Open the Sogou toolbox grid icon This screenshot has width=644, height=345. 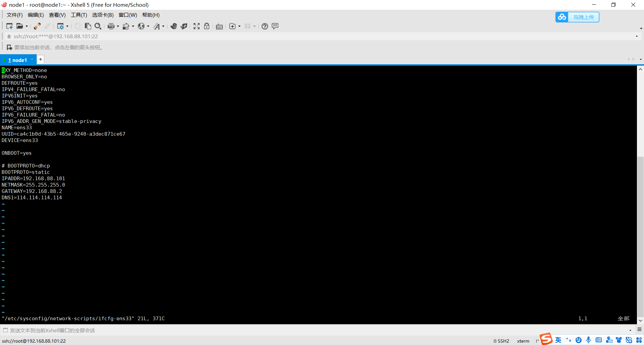639,340
